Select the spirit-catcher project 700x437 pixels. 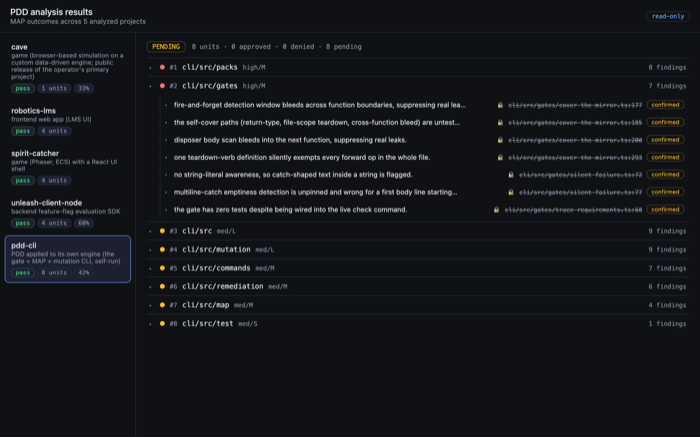coord(68,166)
